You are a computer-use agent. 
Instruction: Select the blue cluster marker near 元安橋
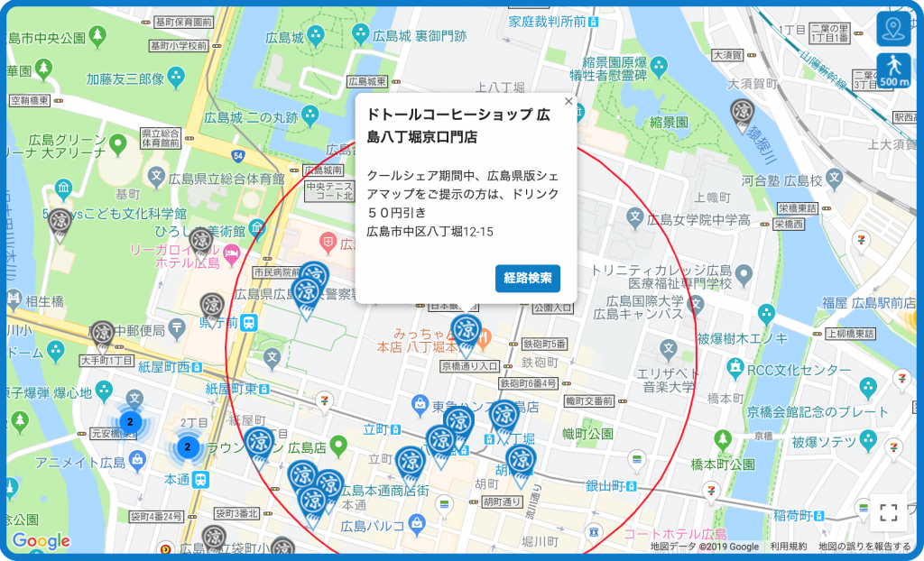click(130, 421)
